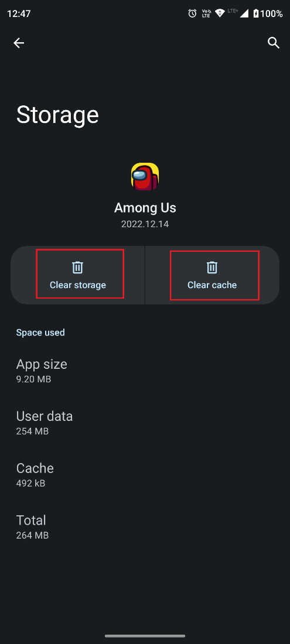Tap trash icon above Clear storage
290x644 pixels.
click(78, 268)
